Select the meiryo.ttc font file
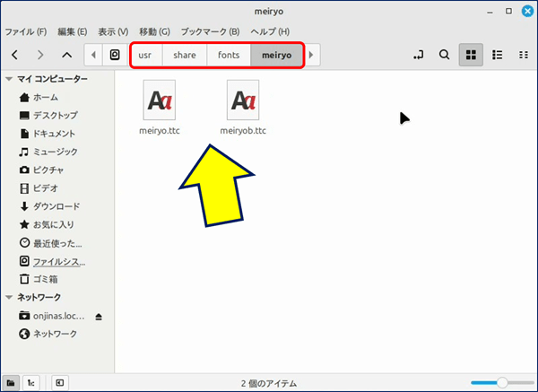The image size is (538, 392). coord(160,100)
